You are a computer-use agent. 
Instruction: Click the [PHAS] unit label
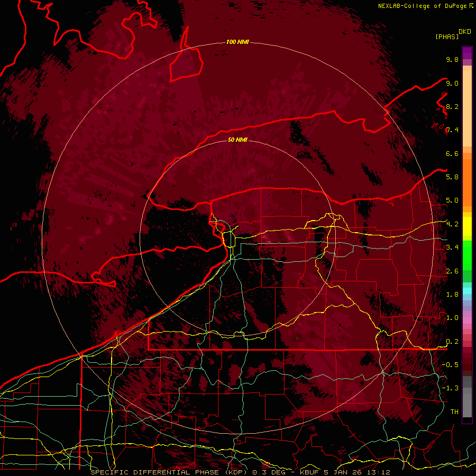click(x=447, y=36)
